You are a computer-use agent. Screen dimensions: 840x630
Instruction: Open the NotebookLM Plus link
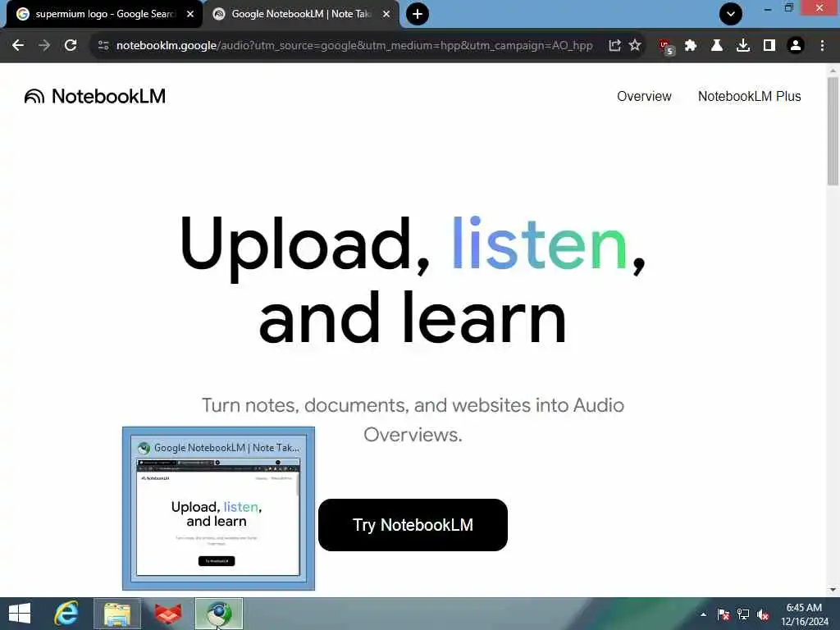(750, 97)
